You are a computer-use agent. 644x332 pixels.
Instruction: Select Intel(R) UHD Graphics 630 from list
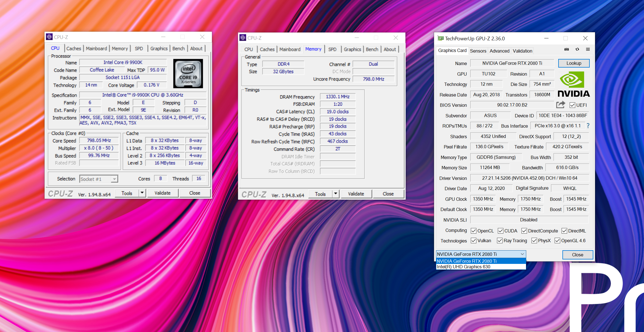pyautogui.click(x=481, y=267)
